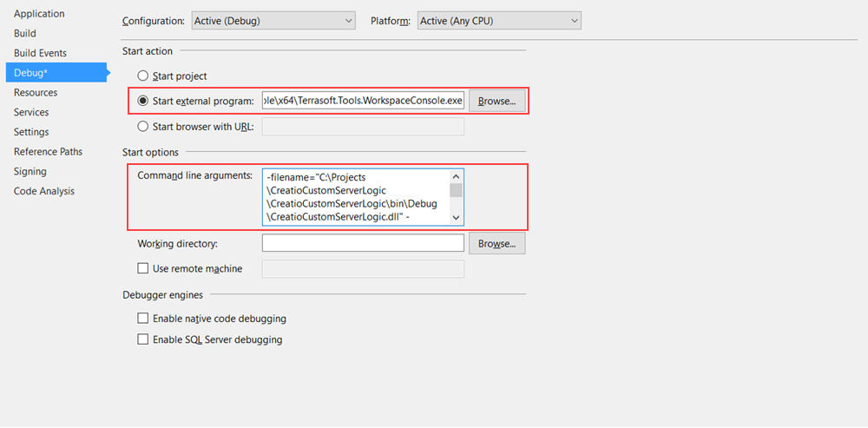Click the command line arguments scroll-up arrow
This screenshot has height=428, width=868.
457,176
